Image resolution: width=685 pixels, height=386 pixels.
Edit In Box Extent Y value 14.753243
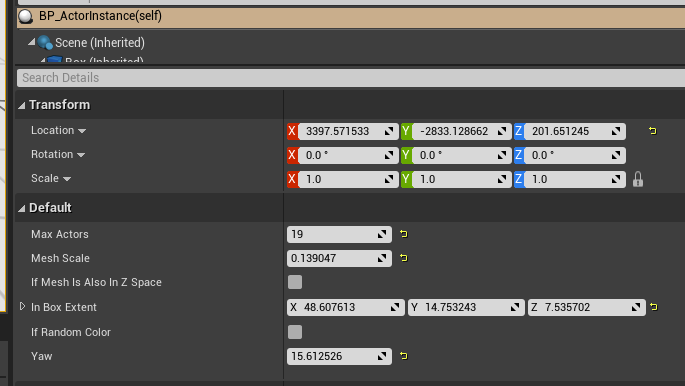coord(466,307)
